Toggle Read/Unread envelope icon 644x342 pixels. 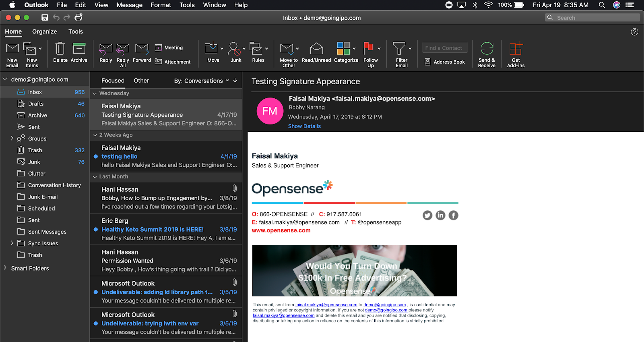coord(316,49)
